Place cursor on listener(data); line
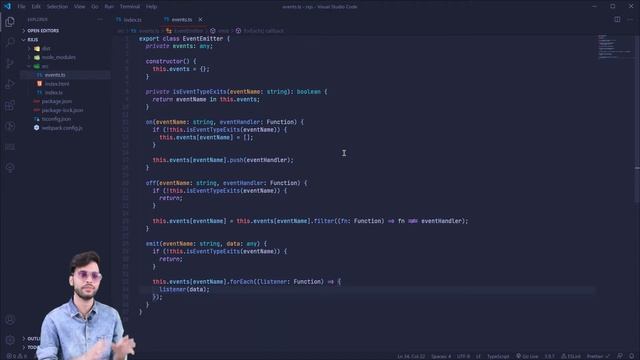 pos(184,289)
